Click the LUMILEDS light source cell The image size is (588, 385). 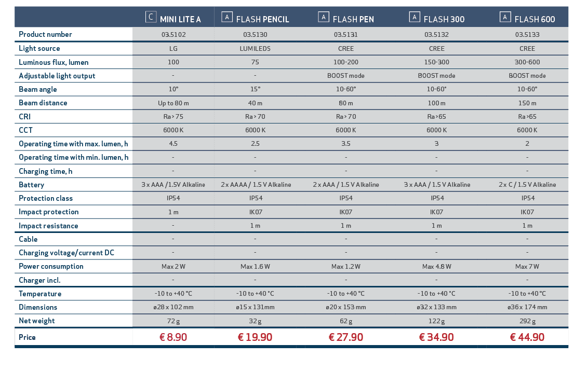(255, 48)
